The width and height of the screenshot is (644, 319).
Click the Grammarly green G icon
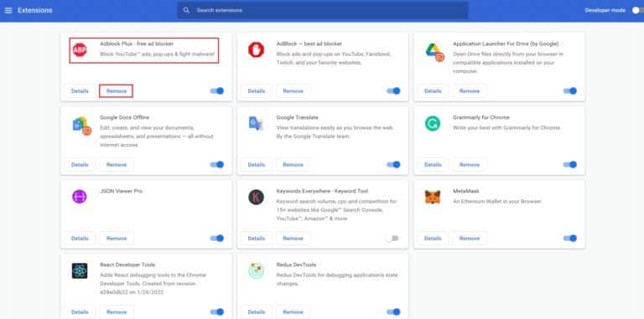click(x=433, y=123)
